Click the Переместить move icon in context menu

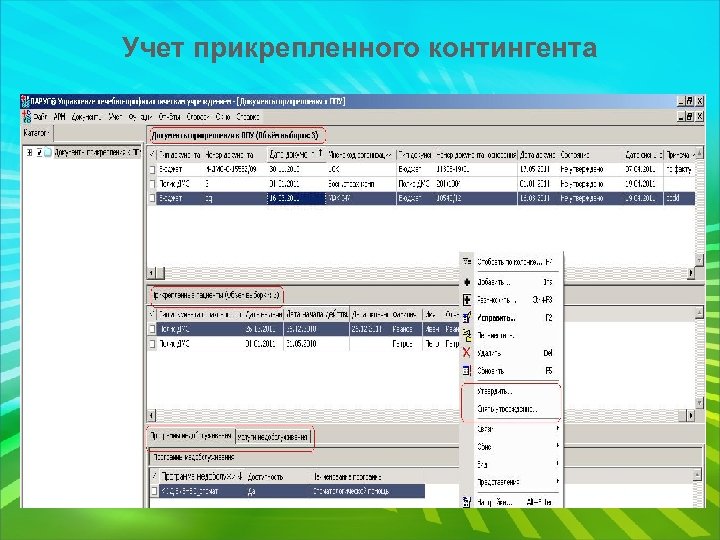467,335
